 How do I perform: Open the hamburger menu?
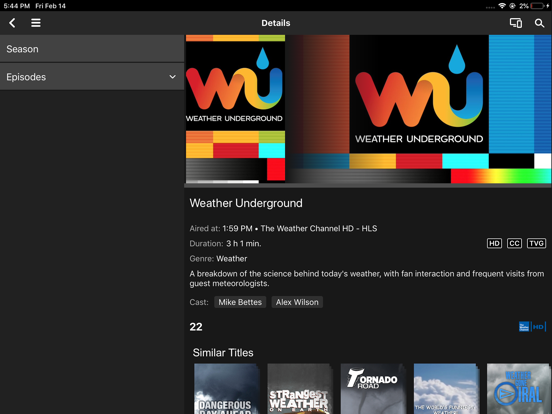36,23
